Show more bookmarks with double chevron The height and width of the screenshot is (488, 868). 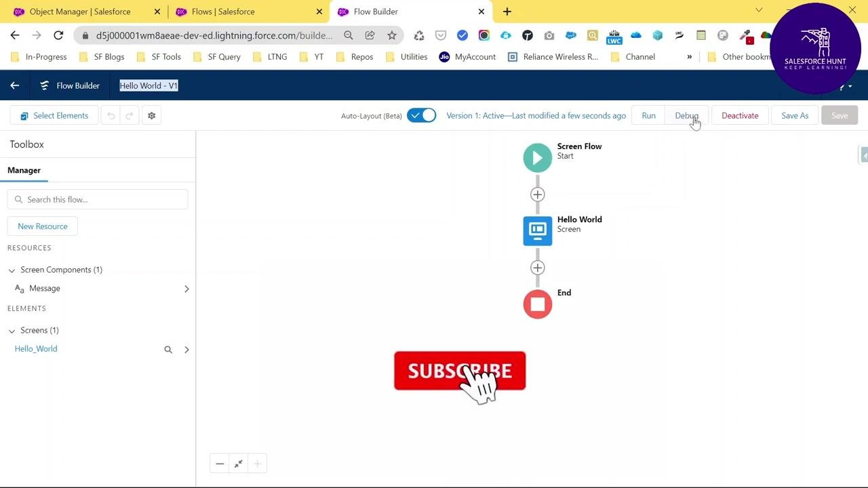click(689, 57)
